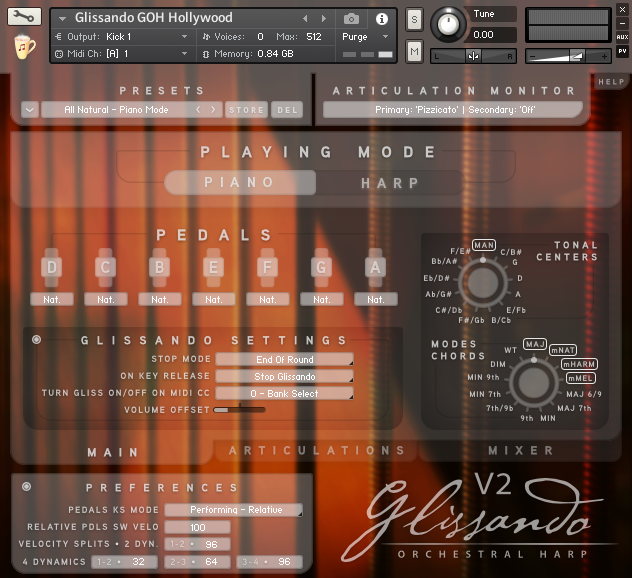Click the A pedal lever
The height and width of the screenshot is (578, 632).
[375, 267]
